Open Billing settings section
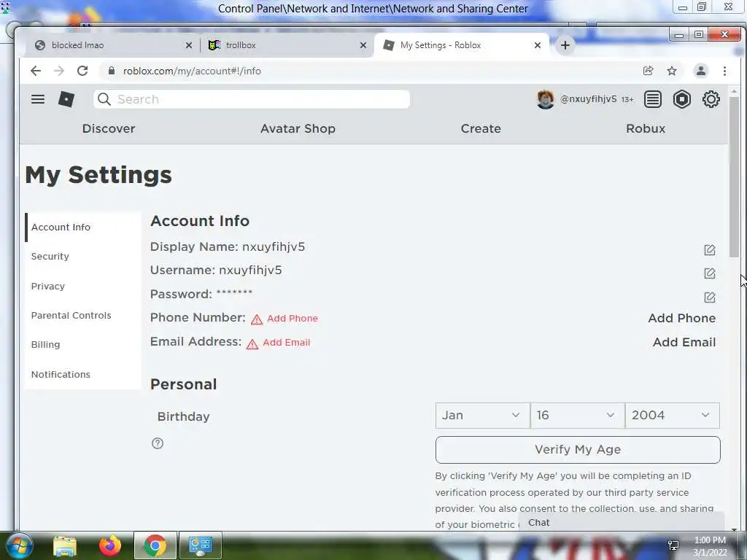 click(x=83, y=345)
